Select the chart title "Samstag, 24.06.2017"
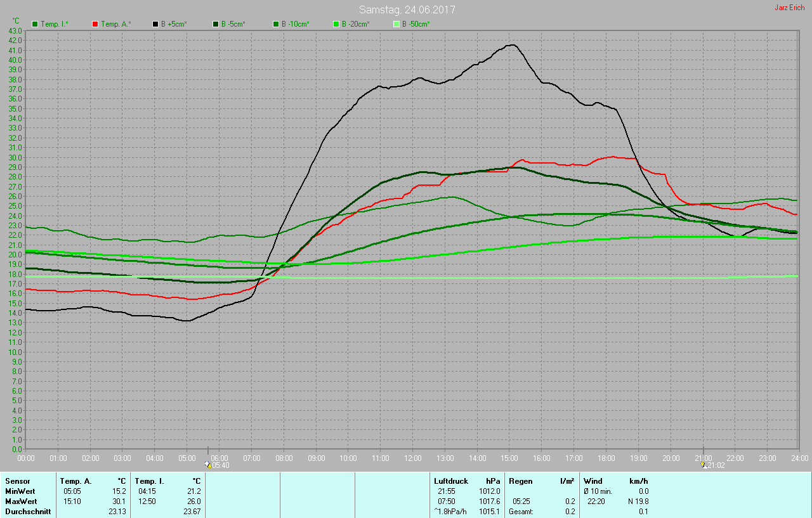The height and width of the screenshot is (518, 812). coord(407,10)
